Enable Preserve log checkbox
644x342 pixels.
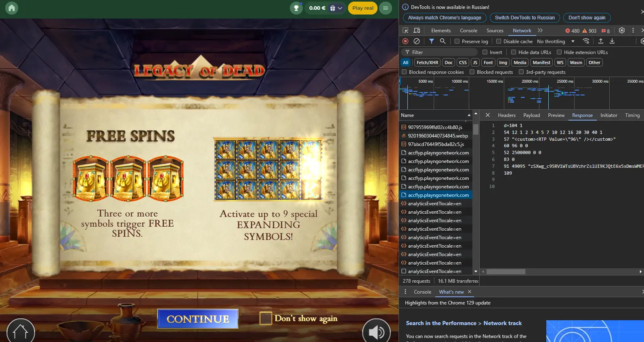[x=457, y=41]
